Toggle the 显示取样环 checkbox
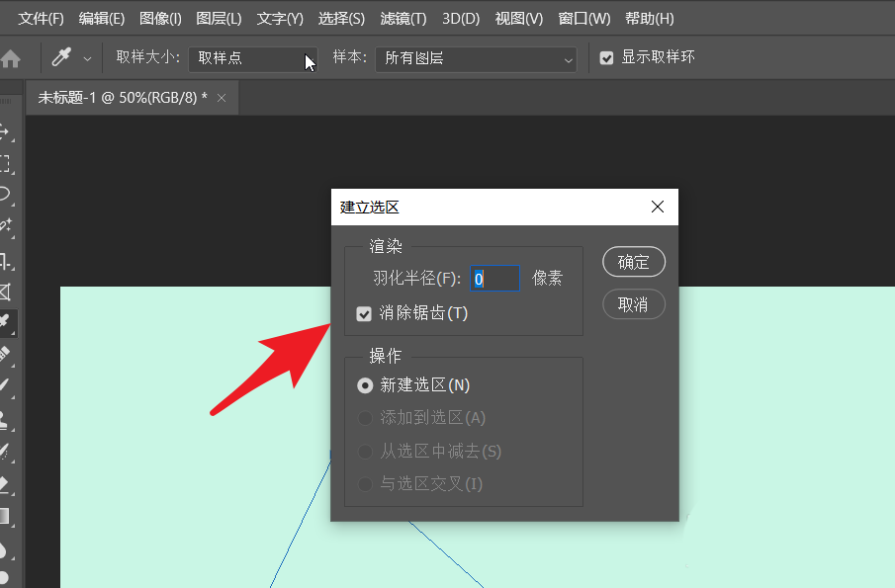 click(x=606, y=57)
